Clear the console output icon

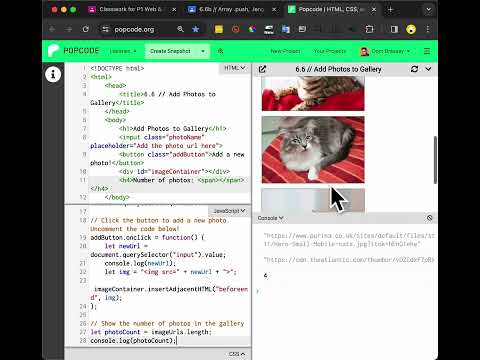[x=430, y=218]
